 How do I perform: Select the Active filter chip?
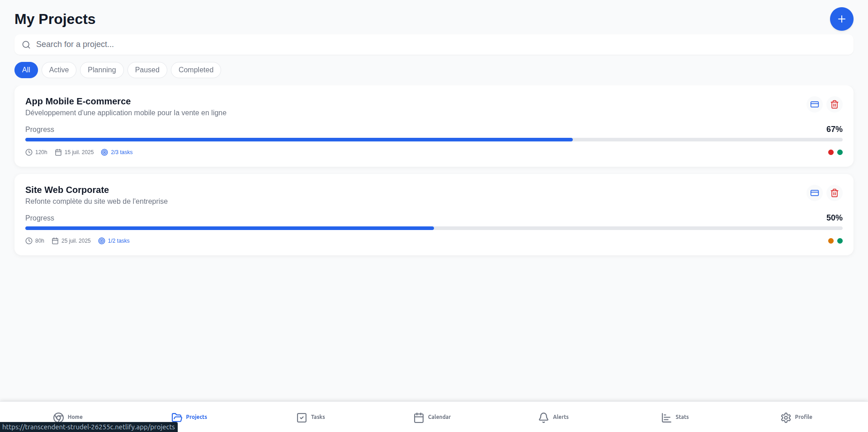[59, 70]
